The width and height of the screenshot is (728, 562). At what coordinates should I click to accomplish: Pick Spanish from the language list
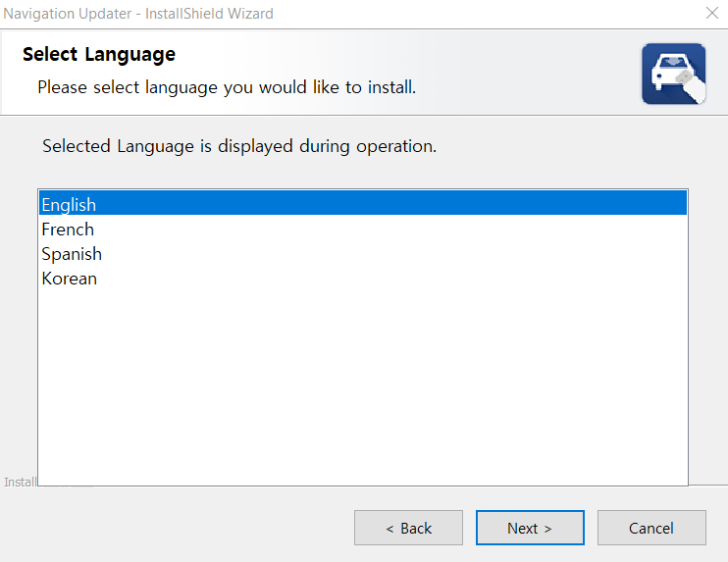363,254
